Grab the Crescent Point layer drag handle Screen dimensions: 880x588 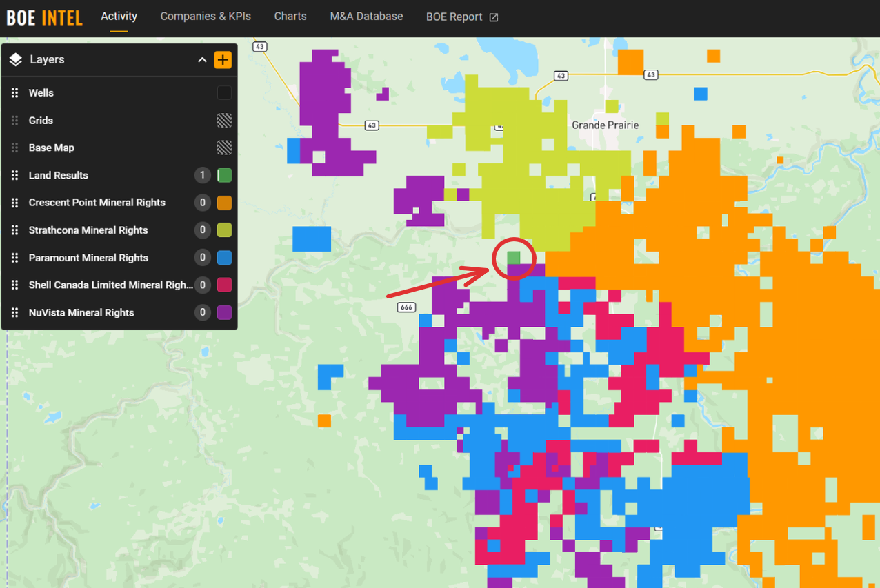pos(15,203)
